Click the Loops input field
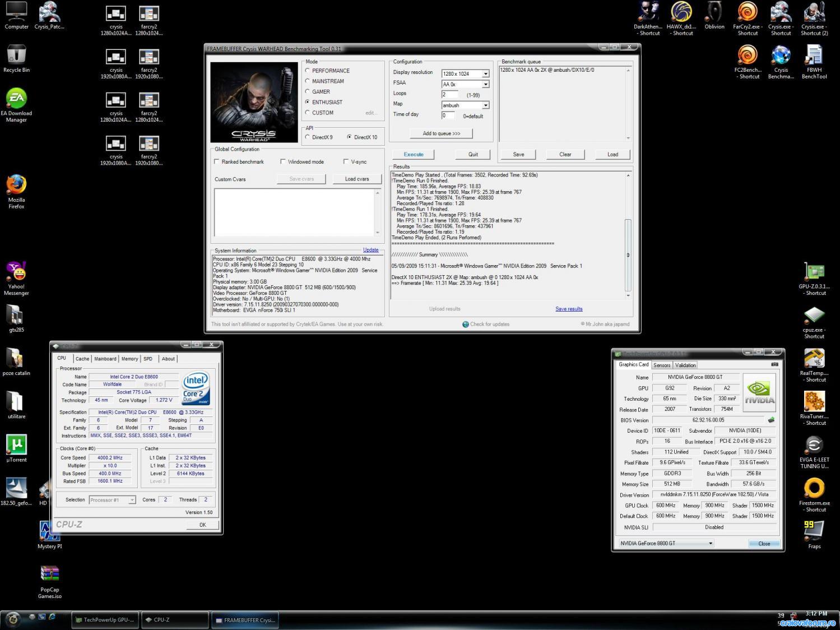Viewport: 840px width, 630px height. (450, 94)
